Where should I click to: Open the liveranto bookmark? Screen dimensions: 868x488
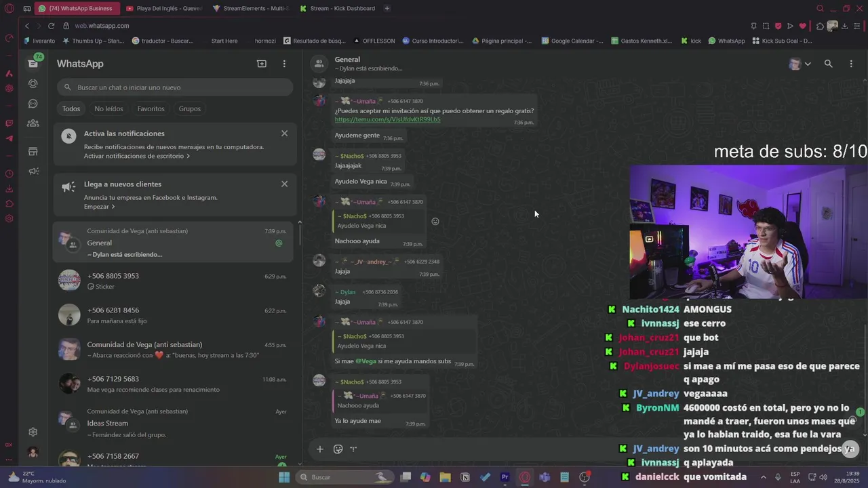pyautogui.click(x=39, y=41)
